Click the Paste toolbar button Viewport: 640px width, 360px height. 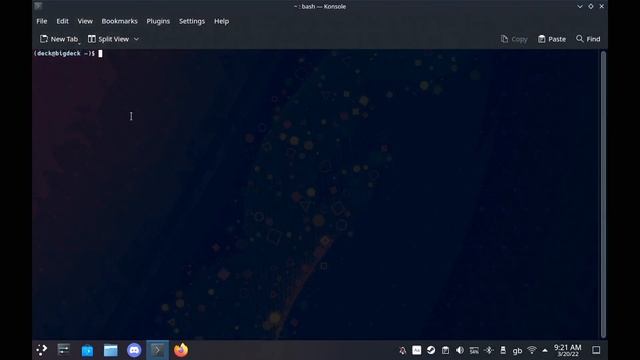point(552,39)
